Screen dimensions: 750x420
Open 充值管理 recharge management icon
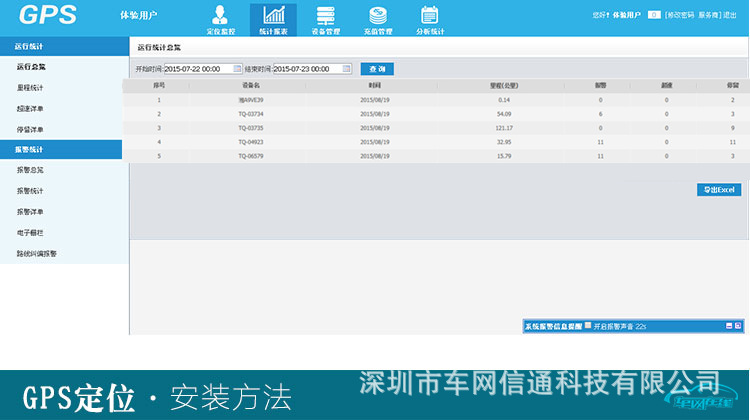(x=377, y=18)
